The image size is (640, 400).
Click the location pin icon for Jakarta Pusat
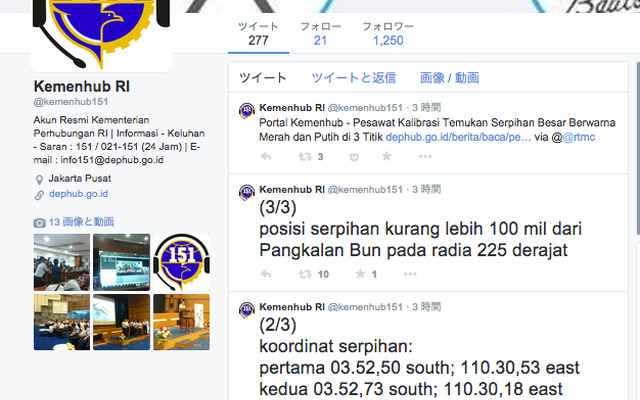tap(39, 180)
